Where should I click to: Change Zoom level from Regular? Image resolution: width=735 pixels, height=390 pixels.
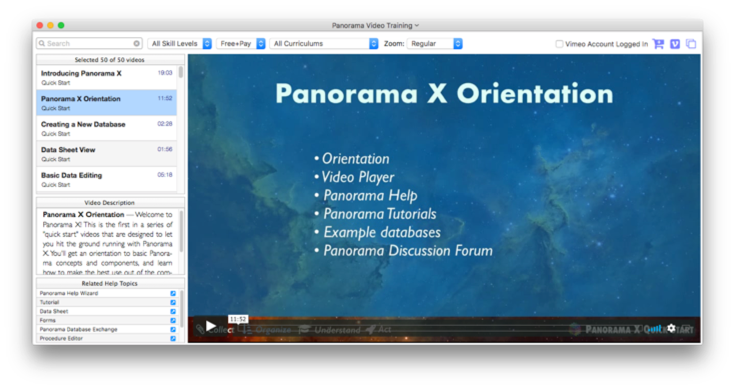click(x=435, y=44)
